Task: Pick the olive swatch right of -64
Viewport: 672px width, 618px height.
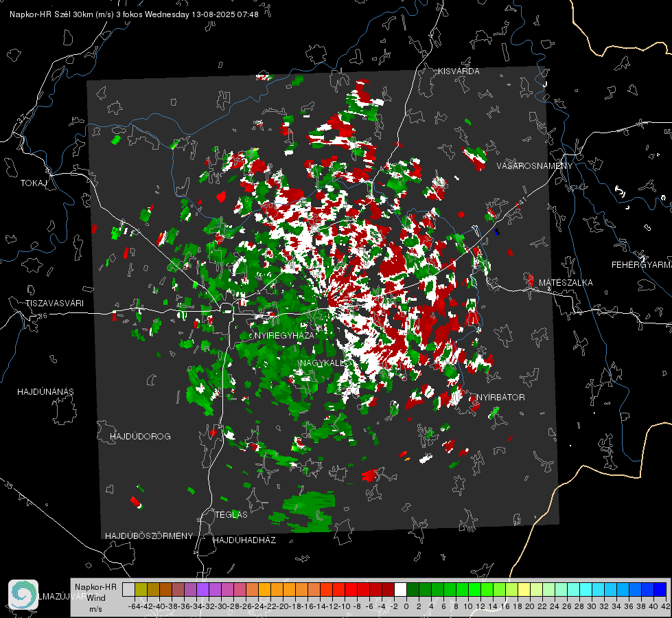Action: [x=141, y=589]
